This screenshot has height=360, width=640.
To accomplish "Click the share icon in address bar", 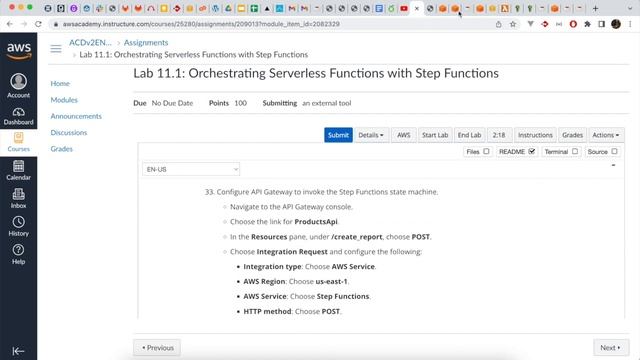I will pos(498,24).
